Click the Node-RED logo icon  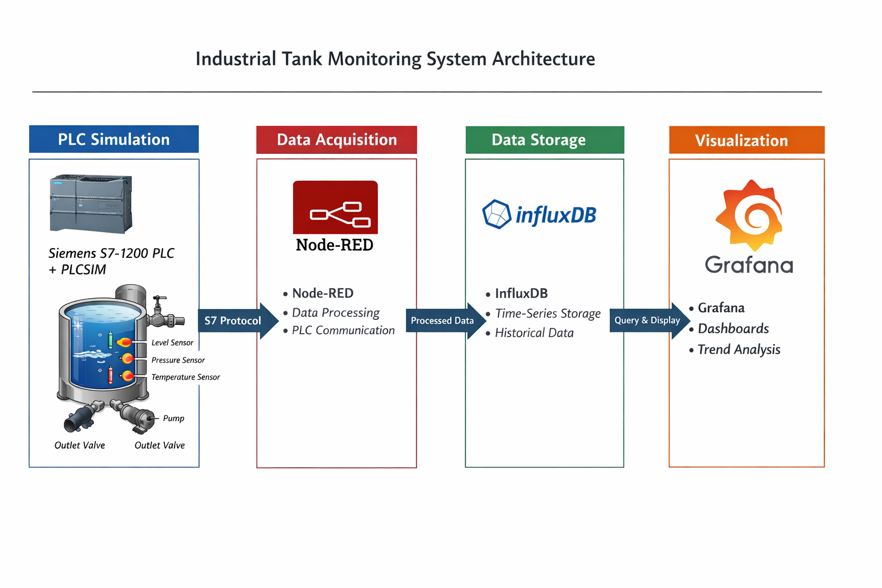335,207
